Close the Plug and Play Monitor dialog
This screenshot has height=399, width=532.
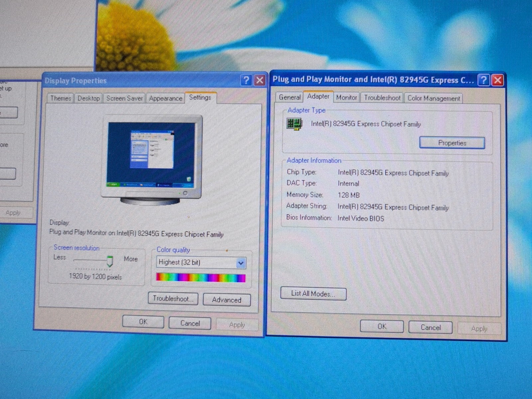(x=497, y=80)
